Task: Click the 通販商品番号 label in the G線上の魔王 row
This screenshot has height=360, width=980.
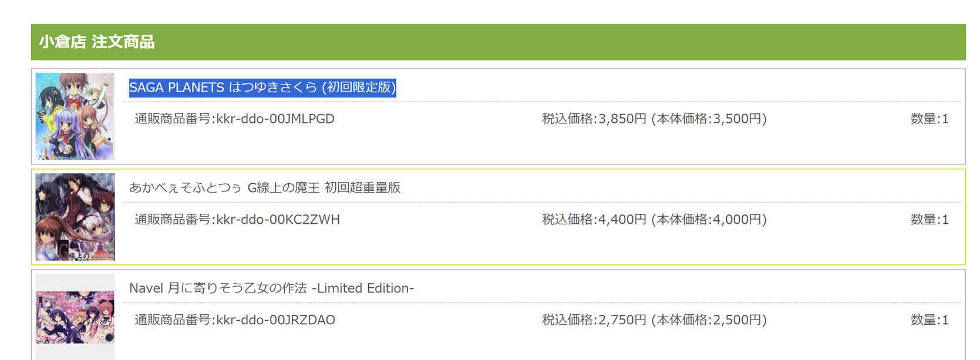Action: click(173, 220)
